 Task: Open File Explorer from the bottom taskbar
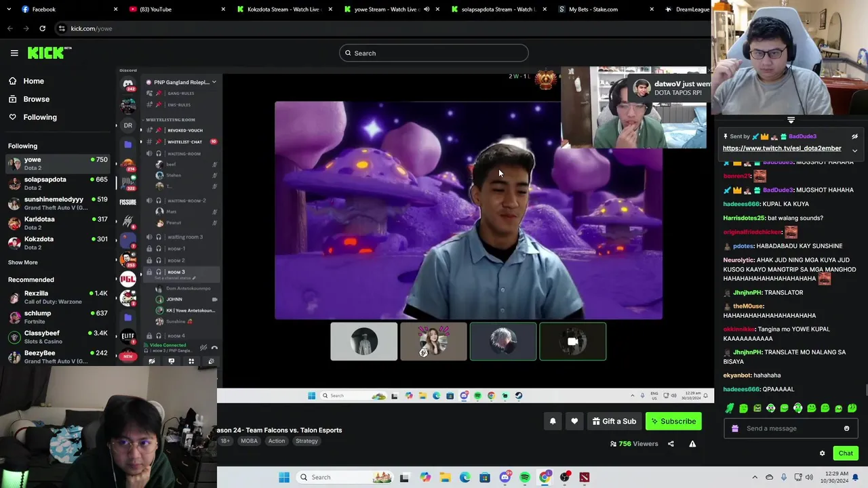click(x=445, y=477)
